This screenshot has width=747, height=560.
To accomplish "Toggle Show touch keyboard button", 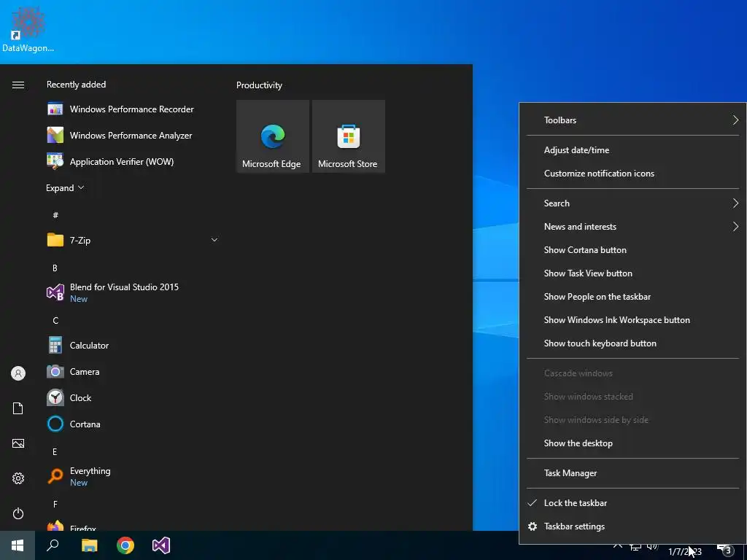I will click(x=632, y=343).
